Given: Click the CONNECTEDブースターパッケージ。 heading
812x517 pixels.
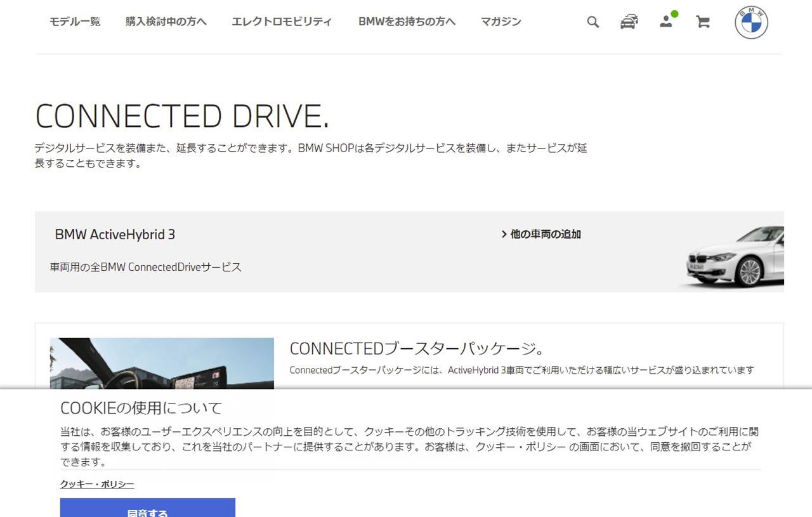Looking at the screenshot, I should (x=417, y=349).
